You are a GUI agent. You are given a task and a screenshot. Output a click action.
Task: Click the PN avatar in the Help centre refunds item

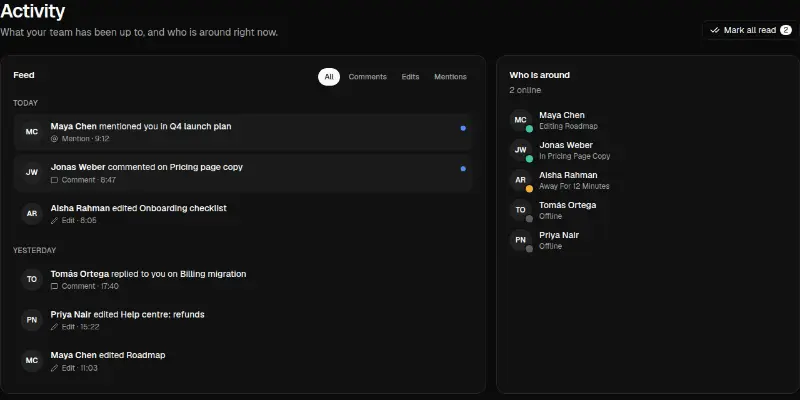pyautogui.click(x=32, y=320)
